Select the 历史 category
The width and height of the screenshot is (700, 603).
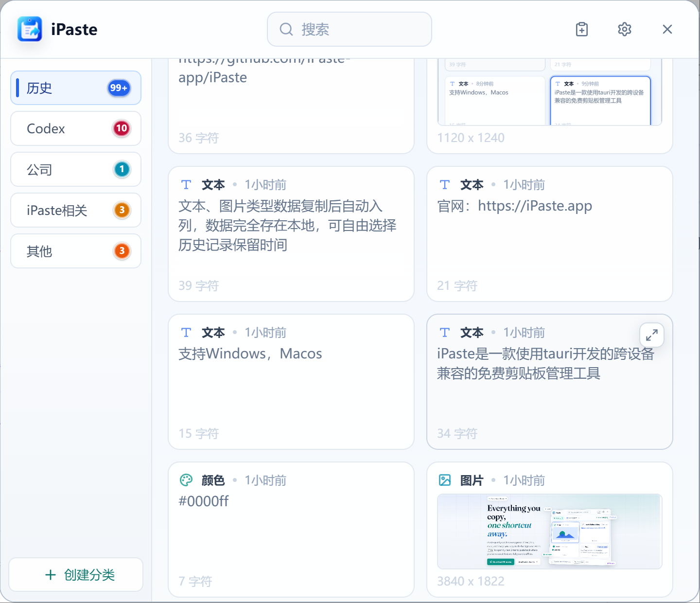(x=76, y=88)
